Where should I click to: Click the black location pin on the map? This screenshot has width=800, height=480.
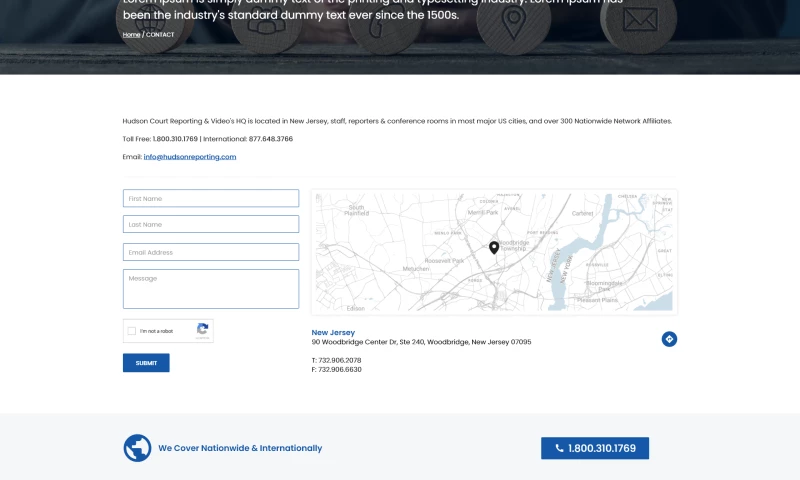coord(494,247)
